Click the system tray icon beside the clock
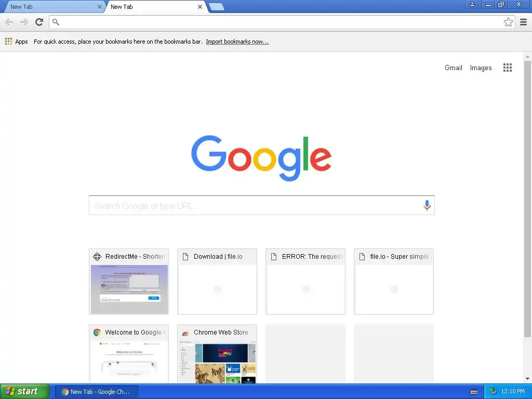 coord(493,392)
